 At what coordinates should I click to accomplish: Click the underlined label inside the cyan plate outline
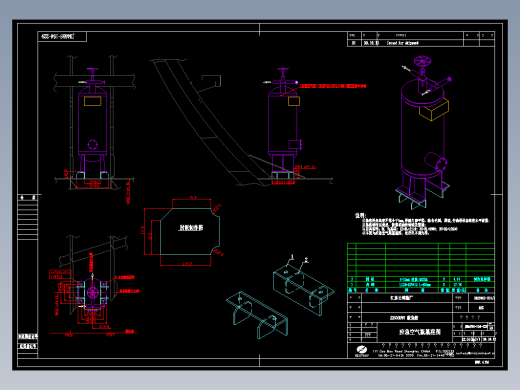click(191, 228)
